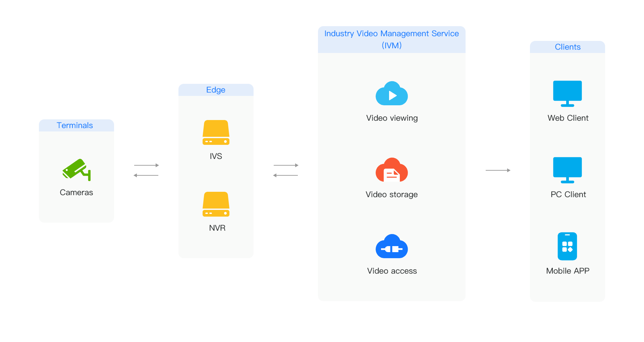644x342 pixels.
Task: Click the Video storage text label
Action: pos(391,194)
